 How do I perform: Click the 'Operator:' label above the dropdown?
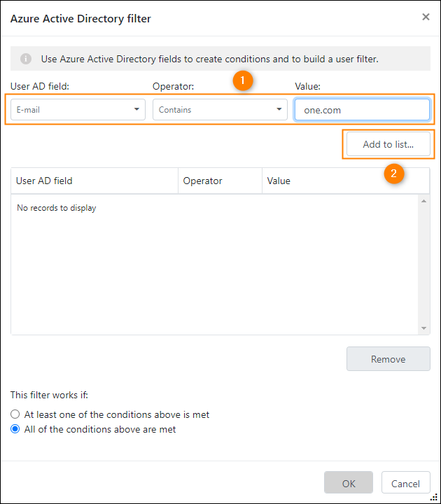click(174, 87)
